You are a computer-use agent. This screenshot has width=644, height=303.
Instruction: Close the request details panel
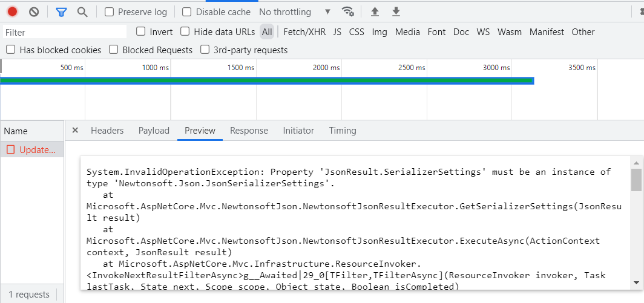coord(75,130)
